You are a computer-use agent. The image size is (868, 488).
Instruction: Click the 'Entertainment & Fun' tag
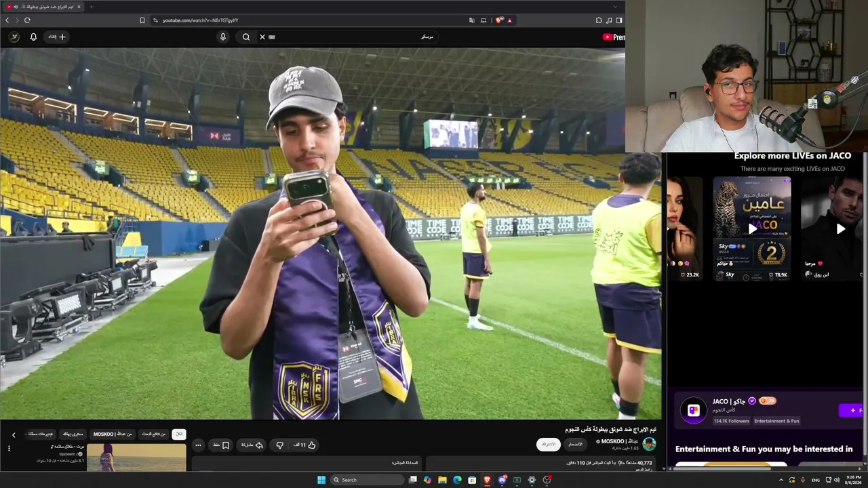coord(776,421)
